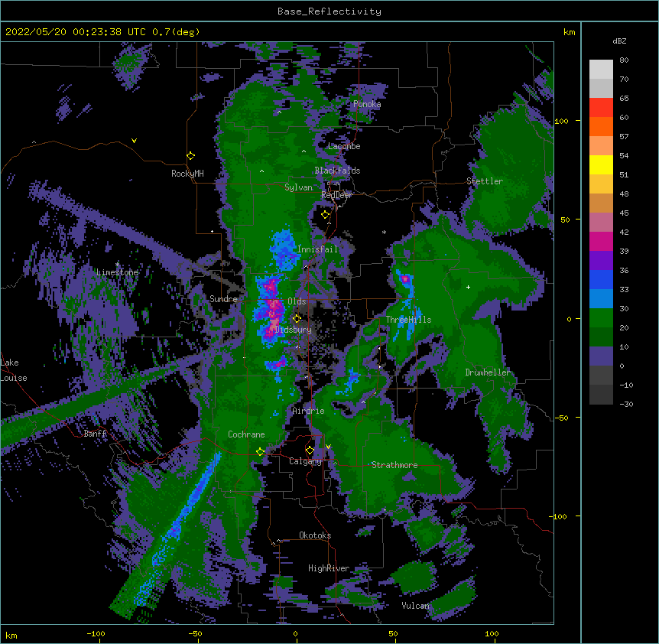Viewport: 659px width, 644px height.
Task: Click the green 30 dBZ legend swatch
Action: click(x=601, y=318)
